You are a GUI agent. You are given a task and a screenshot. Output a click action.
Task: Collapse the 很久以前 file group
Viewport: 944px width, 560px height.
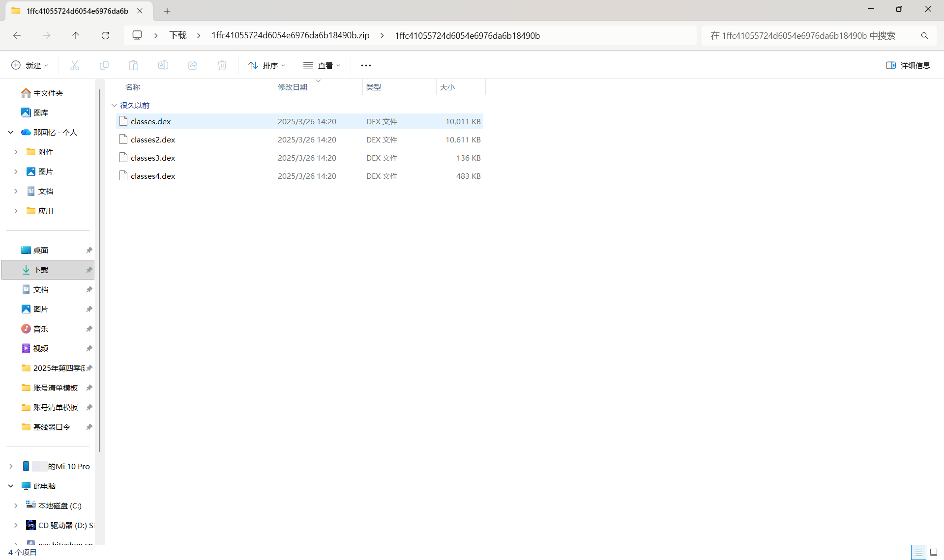tap(114, 105)
